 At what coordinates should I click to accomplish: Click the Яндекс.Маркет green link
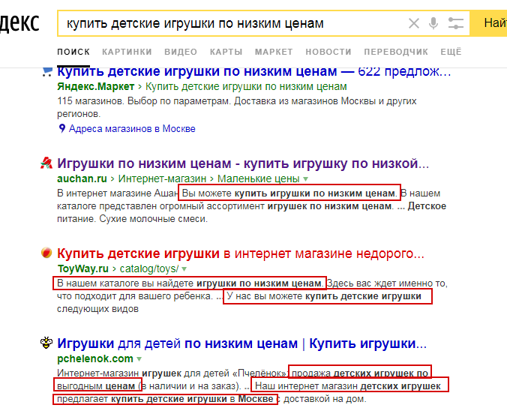coord(96,87)
